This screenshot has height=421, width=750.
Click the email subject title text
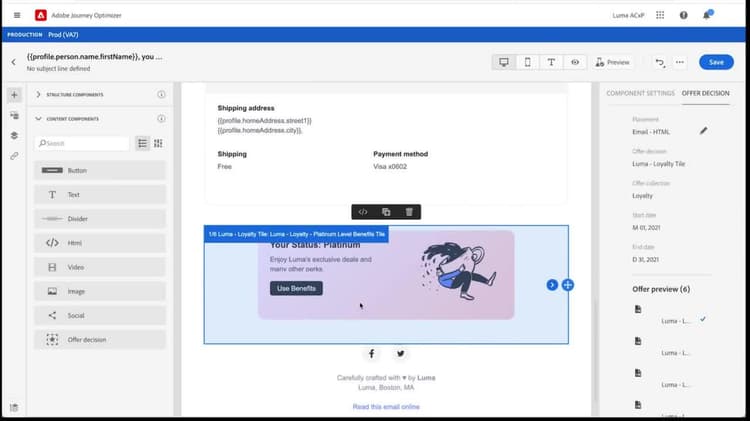tap(95, 56)
